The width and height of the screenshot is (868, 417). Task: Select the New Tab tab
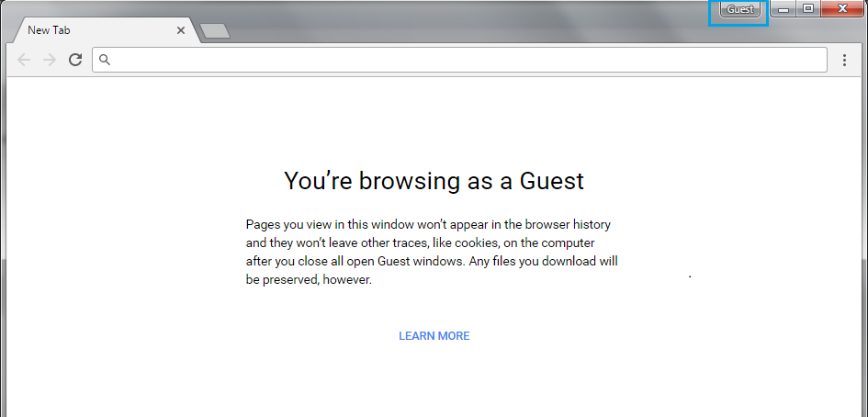[x=92, y=30]
